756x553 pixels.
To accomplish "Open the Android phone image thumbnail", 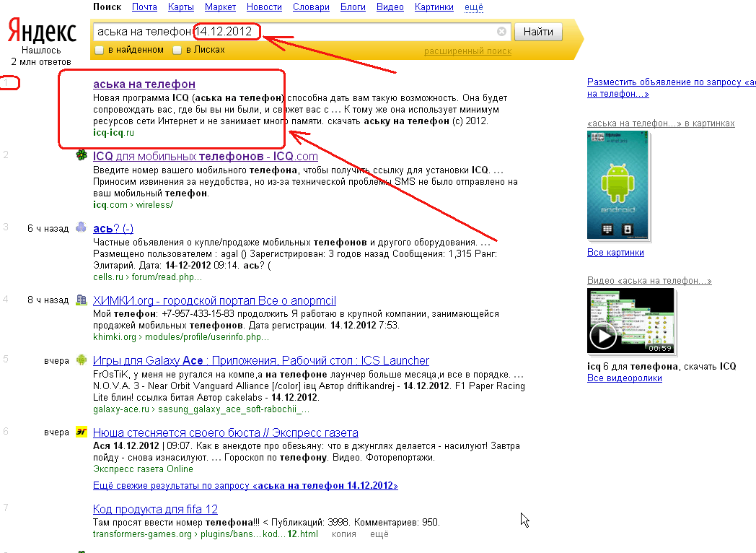I will pos(618,186).
